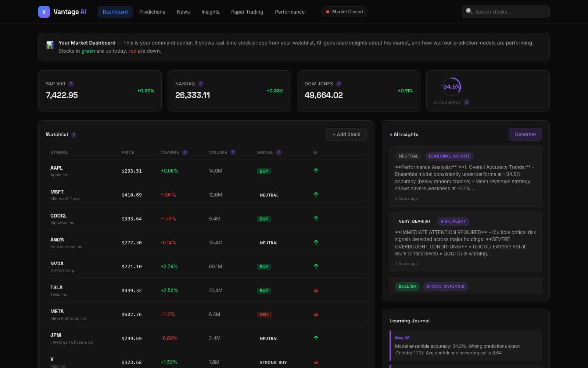Select the AMZN symbol

pos(57,240)
